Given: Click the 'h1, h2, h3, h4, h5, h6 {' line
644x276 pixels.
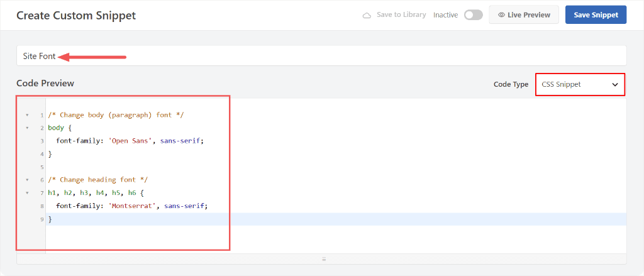Looking at the screenshot, I should pos(96,192).
